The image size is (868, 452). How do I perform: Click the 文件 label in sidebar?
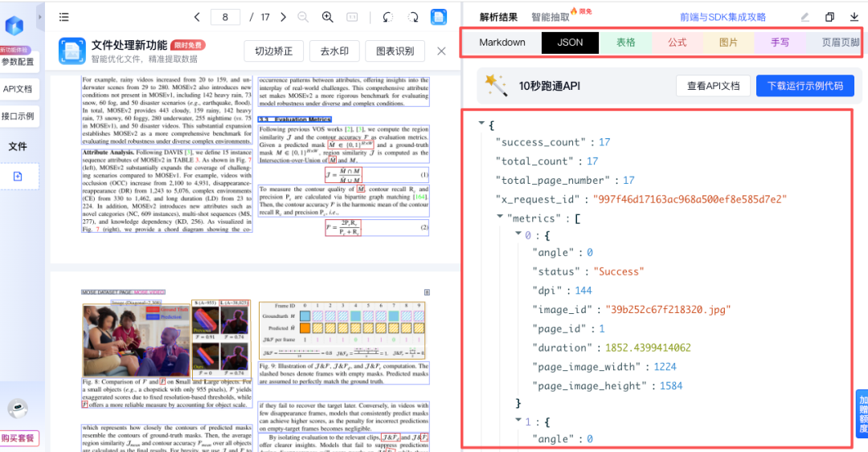coord(18,147)
